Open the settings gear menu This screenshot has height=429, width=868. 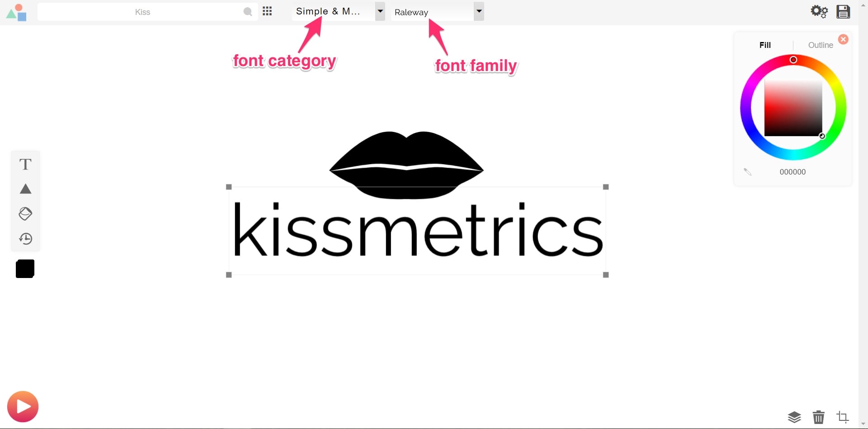pyautogui.click(x=819, y=11)
